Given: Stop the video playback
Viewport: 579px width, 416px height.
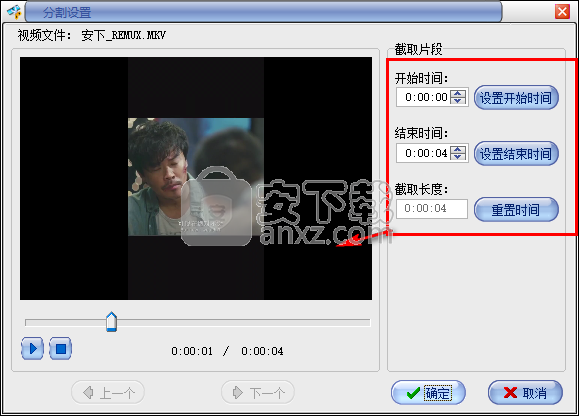Looking at the screenshot, I should click(x=61, y=348).
